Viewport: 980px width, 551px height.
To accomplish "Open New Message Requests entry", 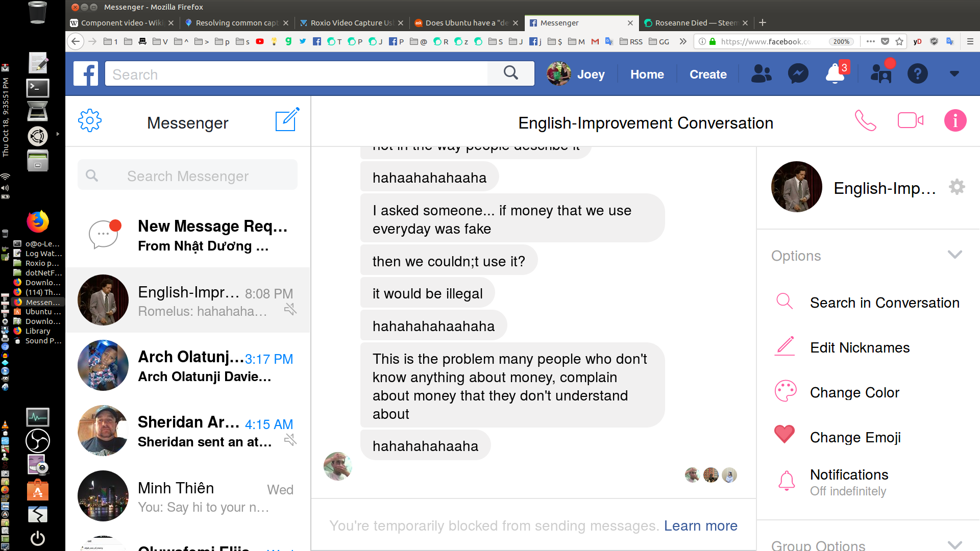I will pos(188,236).
